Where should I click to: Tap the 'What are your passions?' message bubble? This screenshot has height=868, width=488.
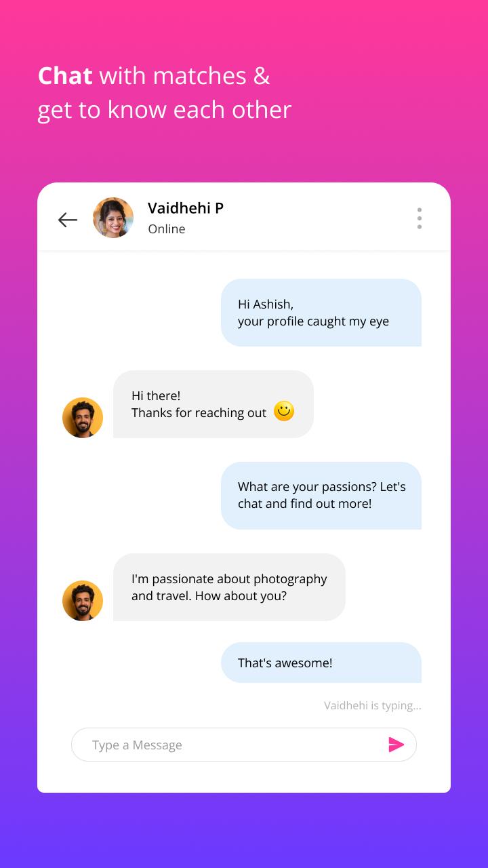pyautogui.click(x=321, y=496)
